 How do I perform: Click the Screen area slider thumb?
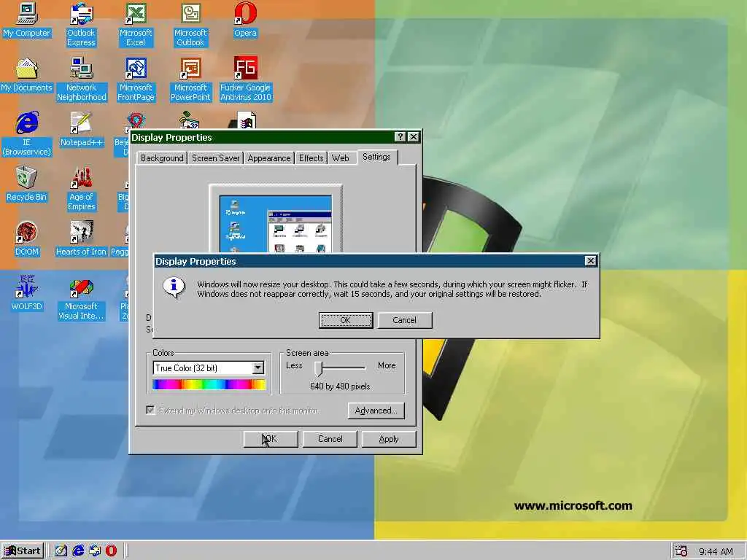point(320,367)
